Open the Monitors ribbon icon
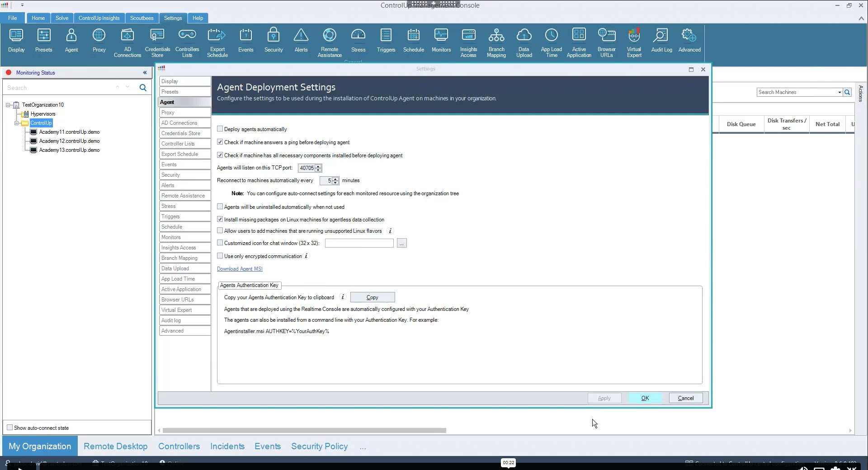 coord(441,41)
